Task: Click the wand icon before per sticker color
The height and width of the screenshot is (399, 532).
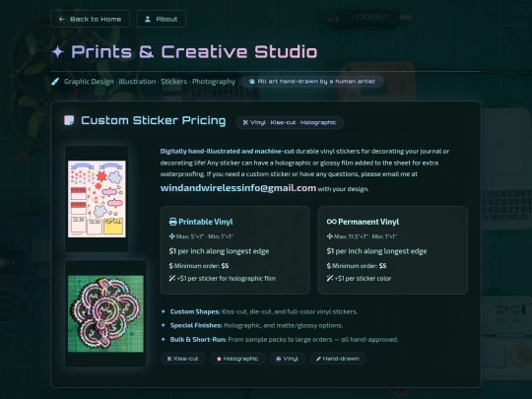Action: coord(330,279)
